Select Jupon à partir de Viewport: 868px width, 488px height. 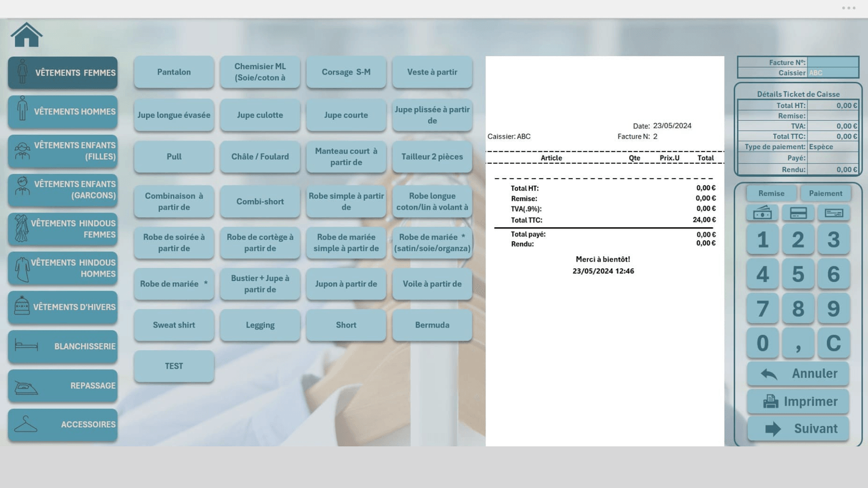click(346, 284)
